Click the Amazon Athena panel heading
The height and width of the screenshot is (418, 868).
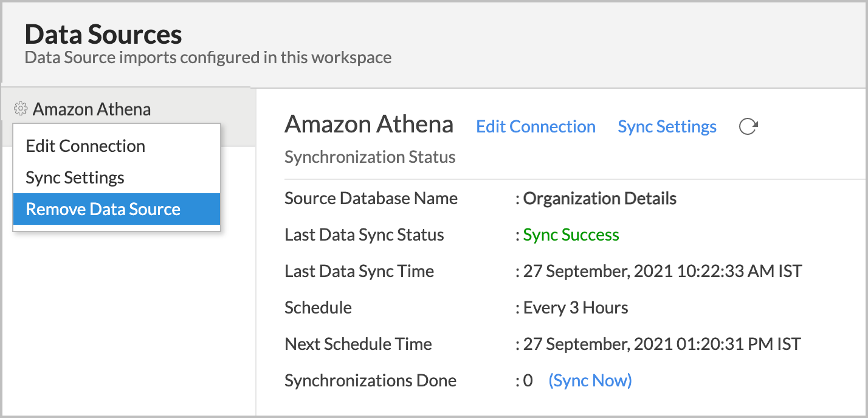coord(369,125)
